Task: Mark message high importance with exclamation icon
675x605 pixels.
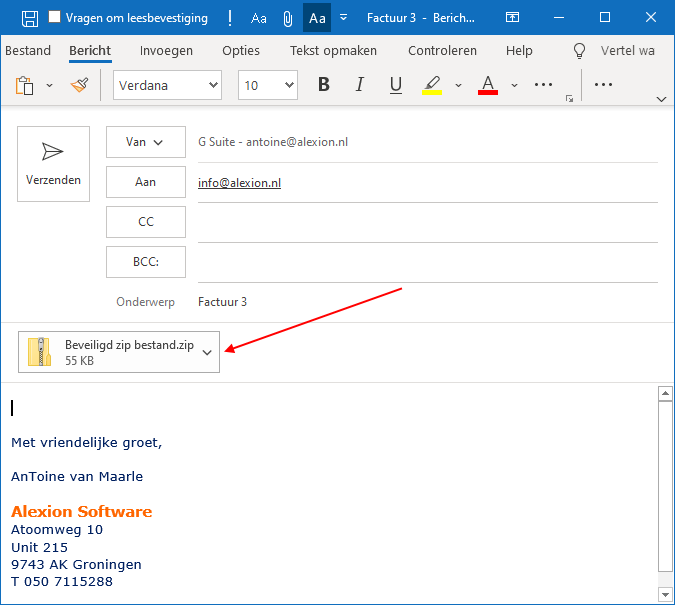Action: [230, 18]
